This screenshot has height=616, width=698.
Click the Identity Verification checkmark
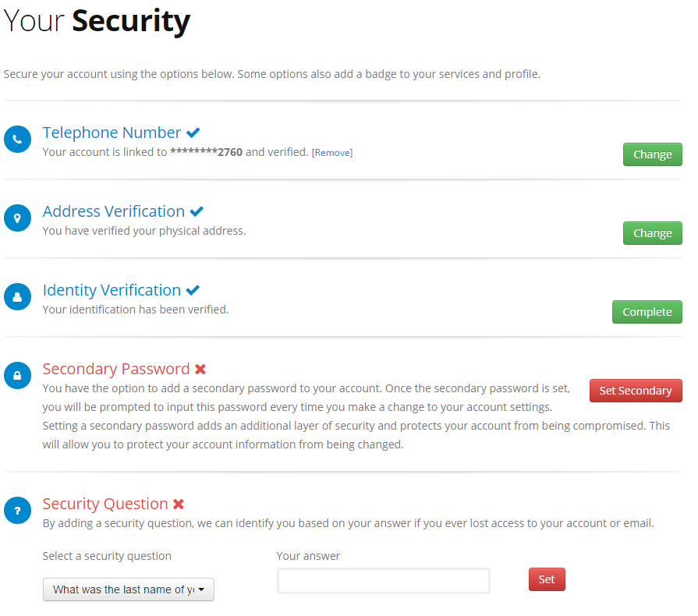click(x=193, y=291)
